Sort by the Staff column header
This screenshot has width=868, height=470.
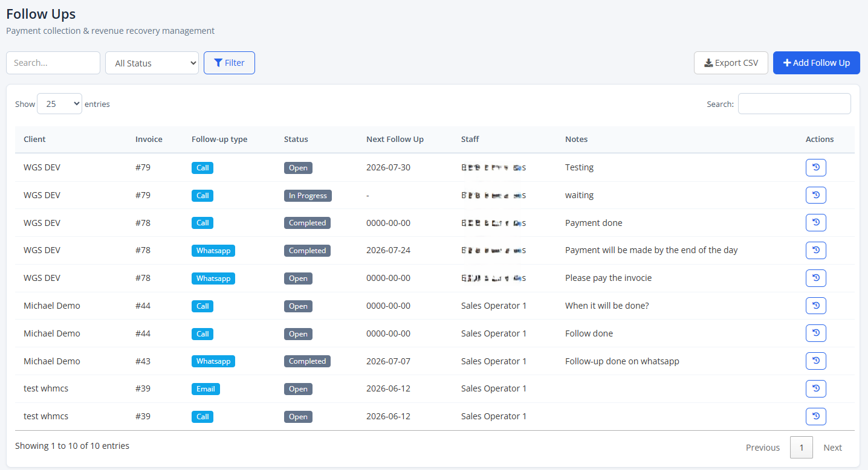coord(470,139)
